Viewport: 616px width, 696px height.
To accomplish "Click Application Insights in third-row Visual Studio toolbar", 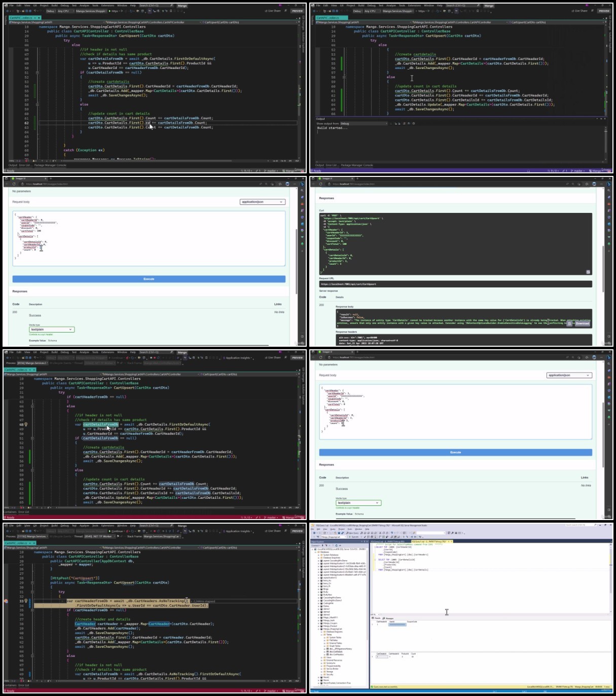I will [238, 357].
